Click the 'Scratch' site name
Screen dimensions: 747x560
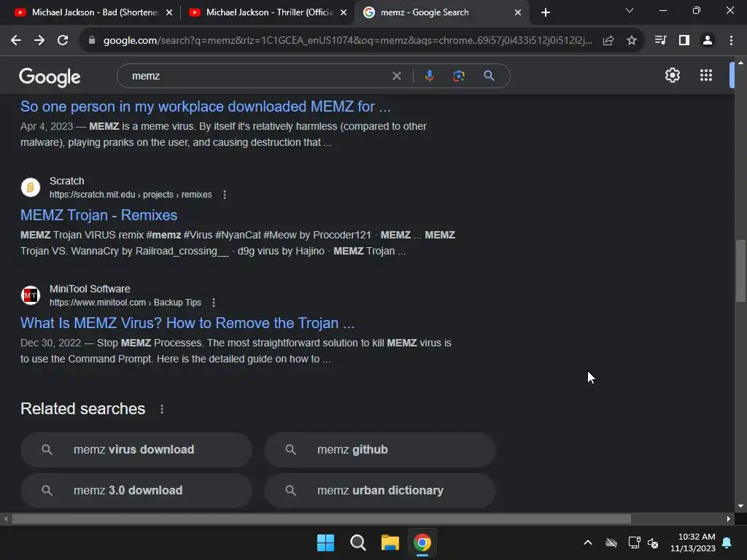coord(66,181)
